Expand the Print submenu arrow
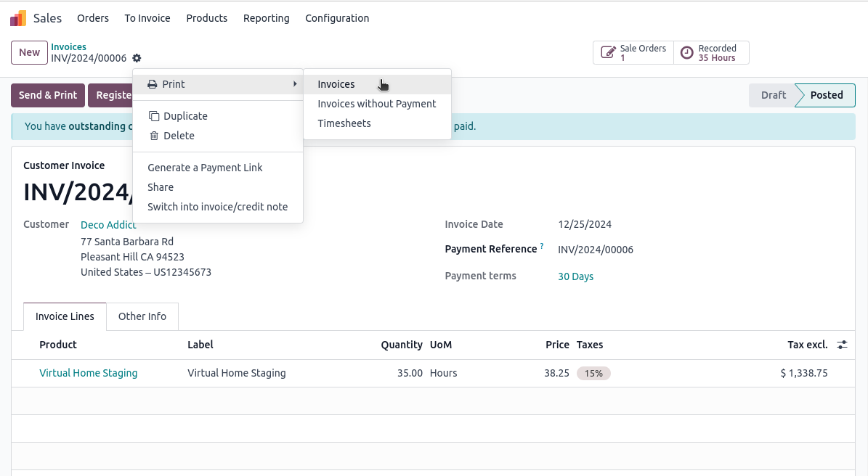This screenshot has width=868, height=476. tap(294, 84)
